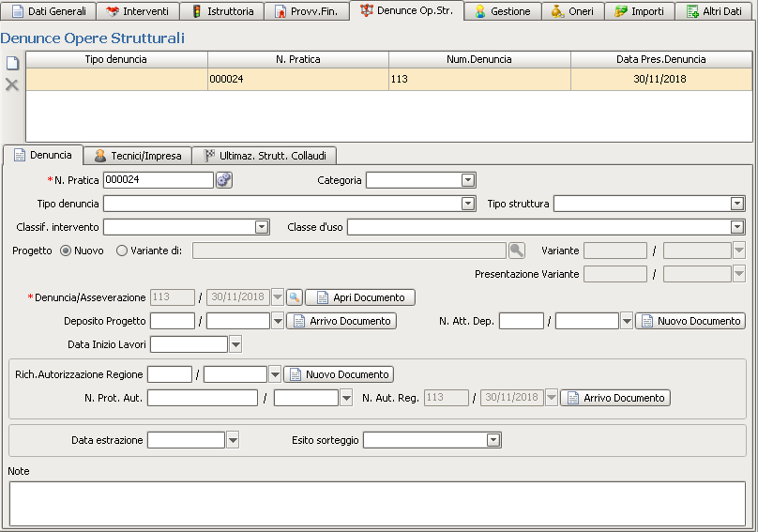The width and height of the screenshot is (758, 532).
Task: Open the Importi tab
Action: coord(640,11)
